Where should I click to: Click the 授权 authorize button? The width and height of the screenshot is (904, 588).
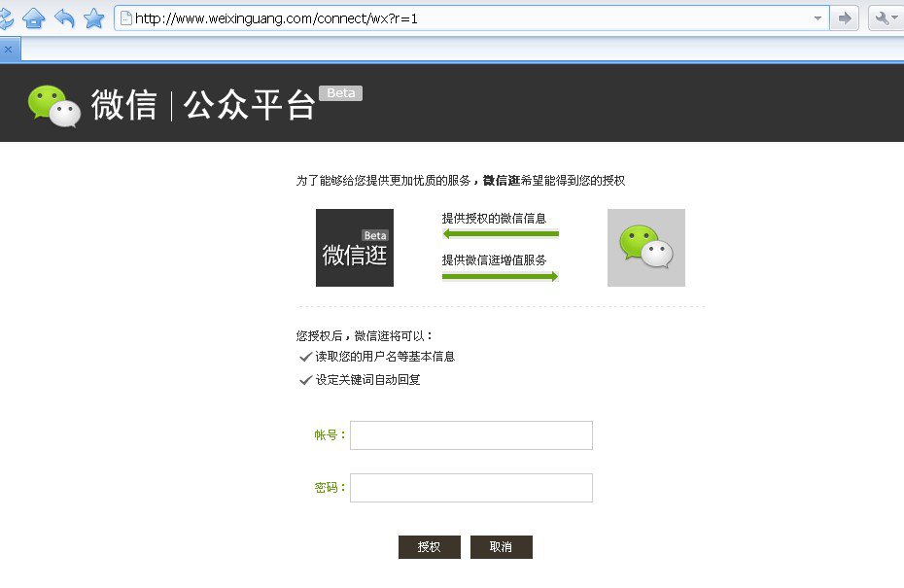pyautogui.click(x=430, y=547)
